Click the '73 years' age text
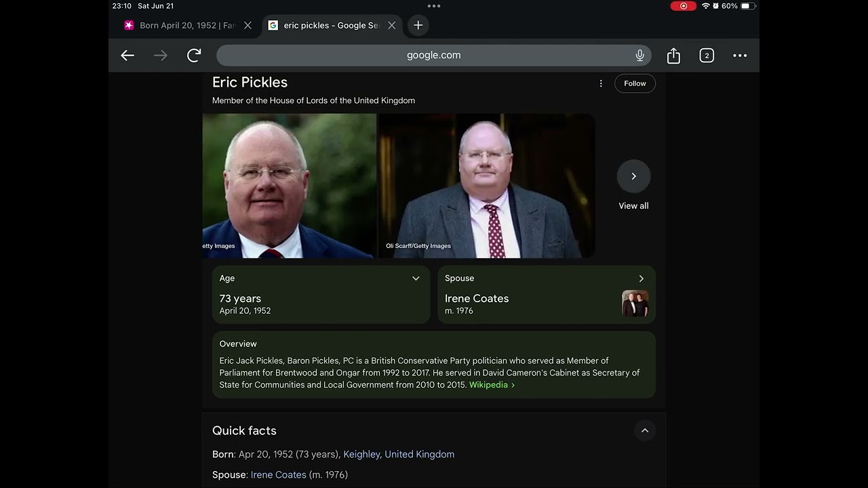Screen dimensions: 868x488 point(240,298)
